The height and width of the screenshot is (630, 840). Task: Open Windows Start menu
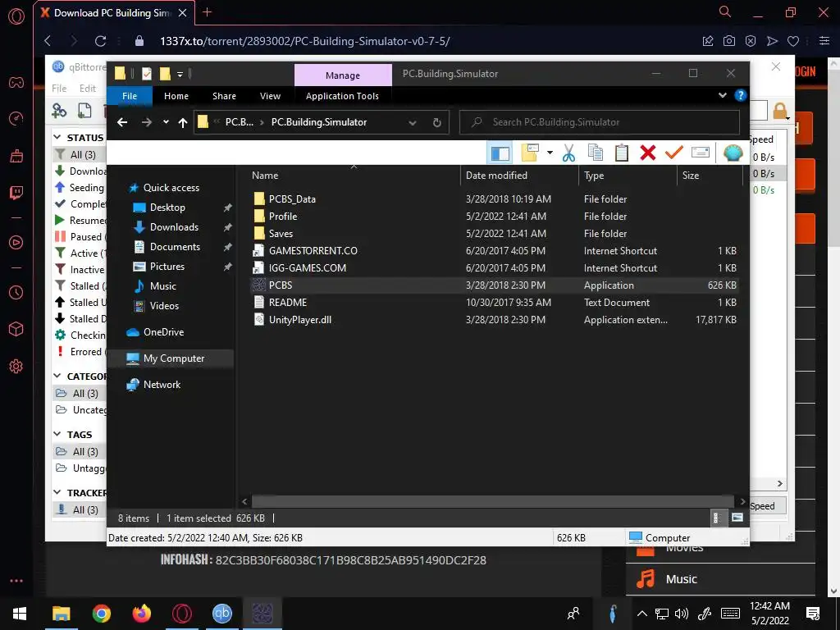[x=20, y=614]
